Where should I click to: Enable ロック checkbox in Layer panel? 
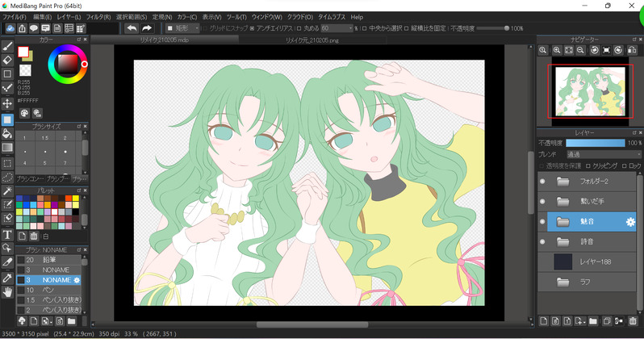[x=625, y=165]
